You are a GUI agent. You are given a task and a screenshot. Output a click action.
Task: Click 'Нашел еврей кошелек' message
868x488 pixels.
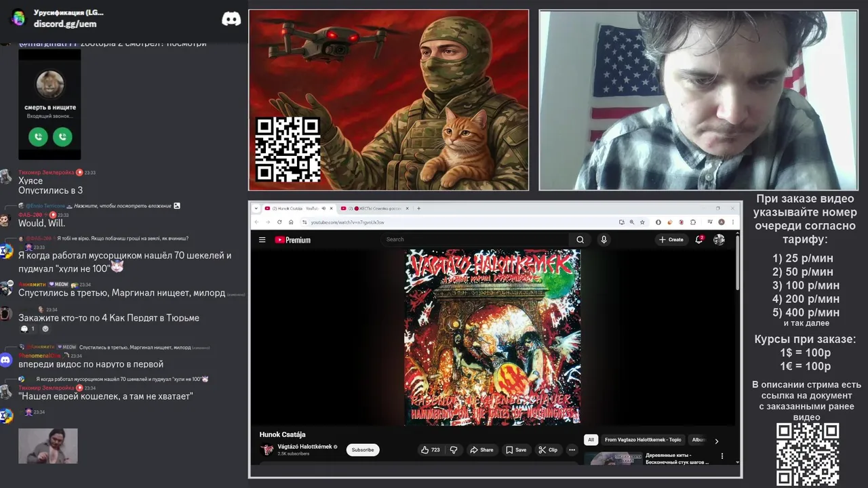coord(106,396)
